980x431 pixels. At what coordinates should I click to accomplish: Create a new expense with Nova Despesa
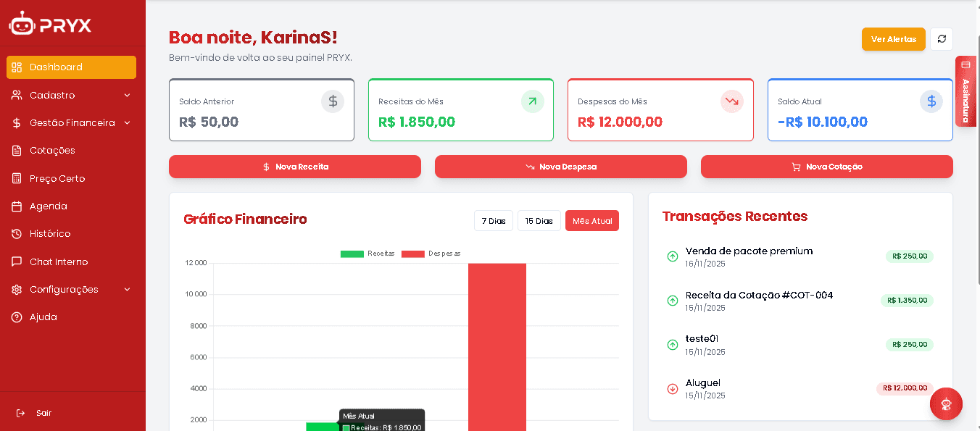[560, 166]
